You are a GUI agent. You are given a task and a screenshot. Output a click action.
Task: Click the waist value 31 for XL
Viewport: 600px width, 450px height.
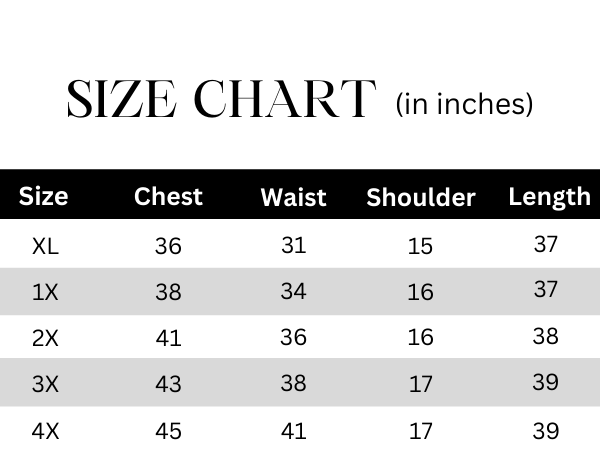pos(293,245)
